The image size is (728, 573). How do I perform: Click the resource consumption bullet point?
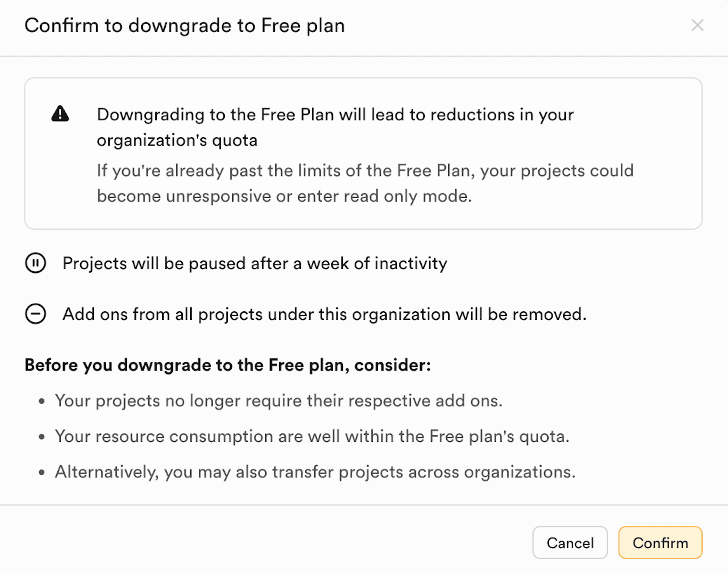click(313, 436)
